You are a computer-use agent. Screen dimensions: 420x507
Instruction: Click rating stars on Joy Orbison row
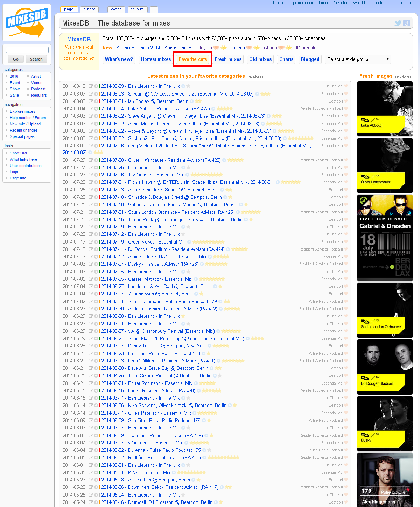(x=207, y=175)
